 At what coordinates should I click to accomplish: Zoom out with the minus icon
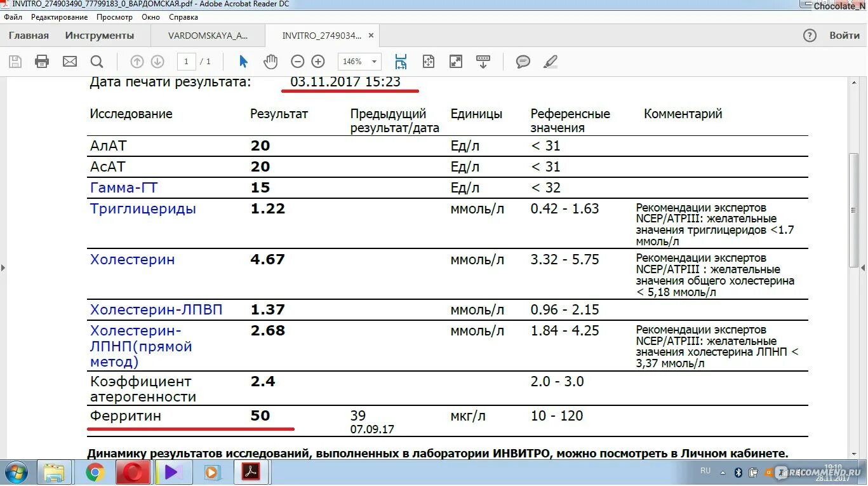point(298,62)
